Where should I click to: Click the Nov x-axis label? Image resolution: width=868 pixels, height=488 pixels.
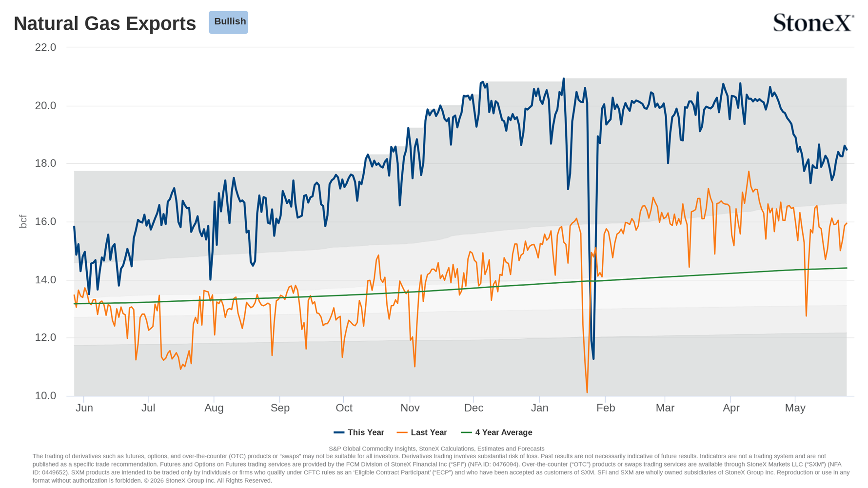(410, 408)
